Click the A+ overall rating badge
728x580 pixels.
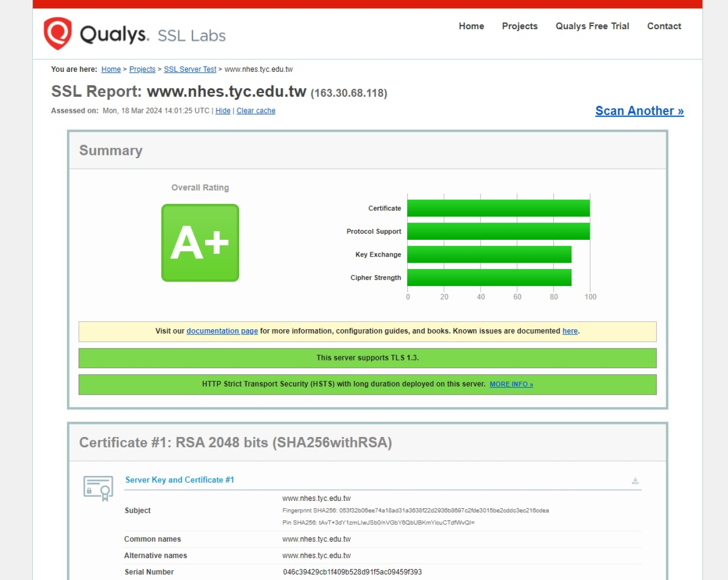[200, 243]
